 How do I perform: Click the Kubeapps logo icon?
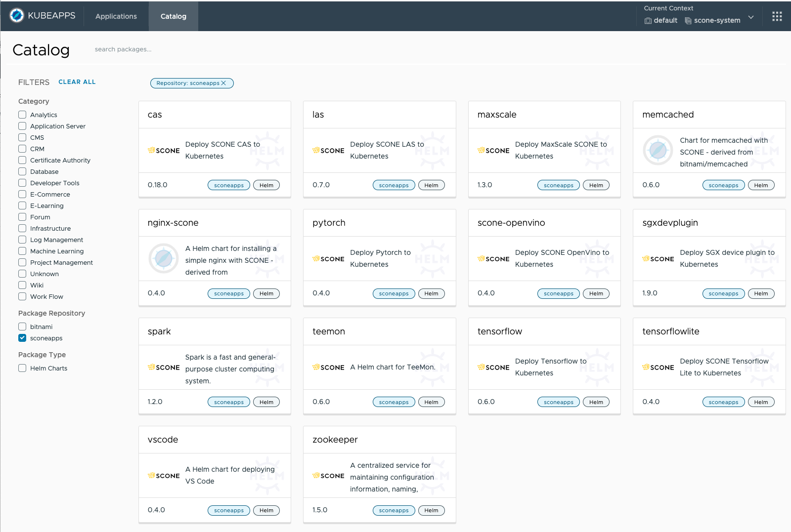[x=16, y=15]
